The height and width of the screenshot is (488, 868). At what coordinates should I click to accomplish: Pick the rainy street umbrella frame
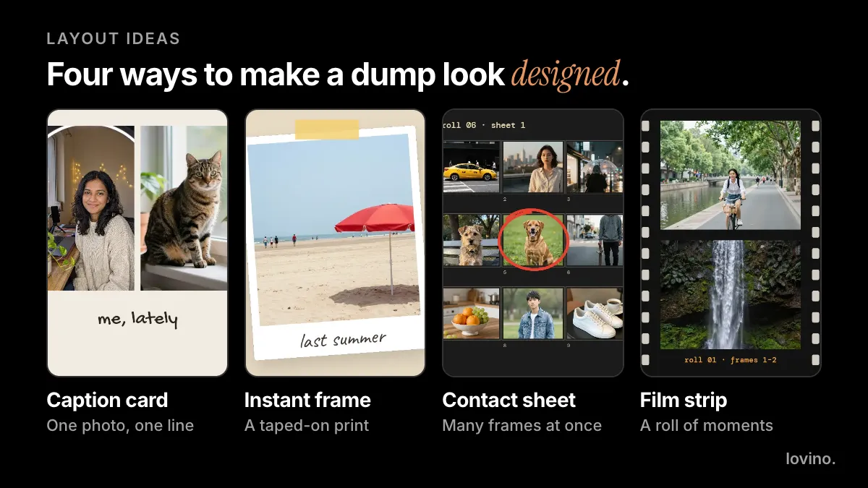tap(595, 168)
